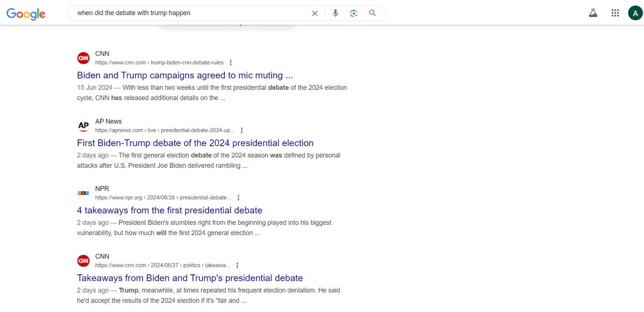The width and height of the screenshot is (644, 312).
Task: Open more options for cnn.com takeaways result
Action: coord(237,265)
